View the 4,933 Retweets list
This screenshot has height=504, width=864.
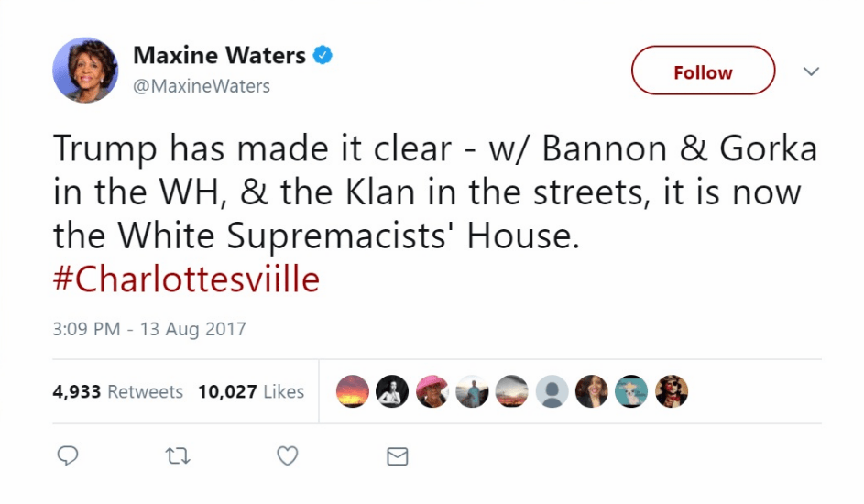click(x=117, y=391)
